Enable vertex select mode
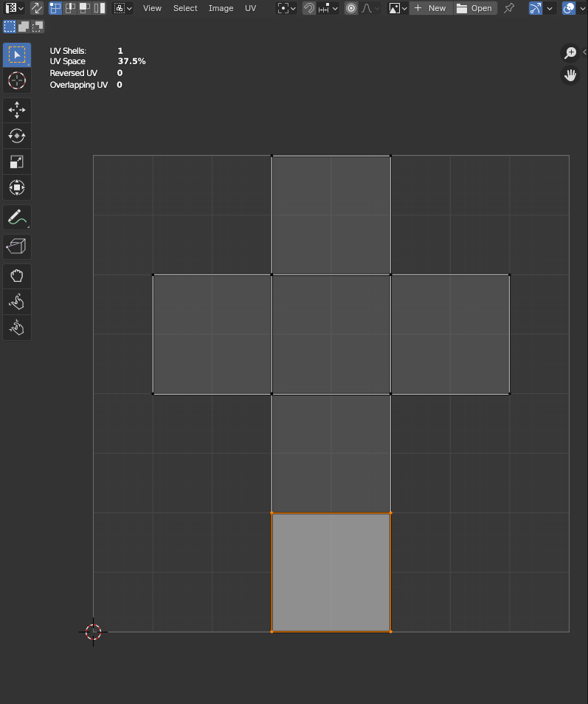588x704 pixels. (55, 8)
